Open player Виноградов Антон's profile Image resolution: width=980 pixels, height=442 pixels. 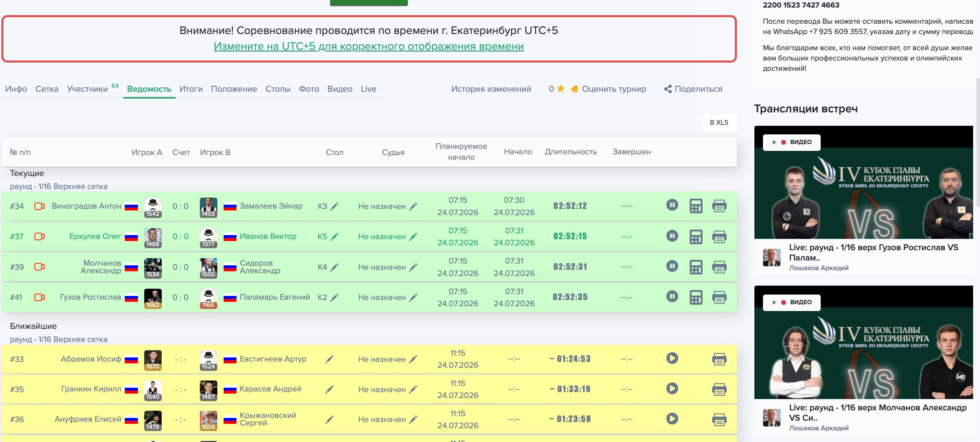(x=86, y=206)
